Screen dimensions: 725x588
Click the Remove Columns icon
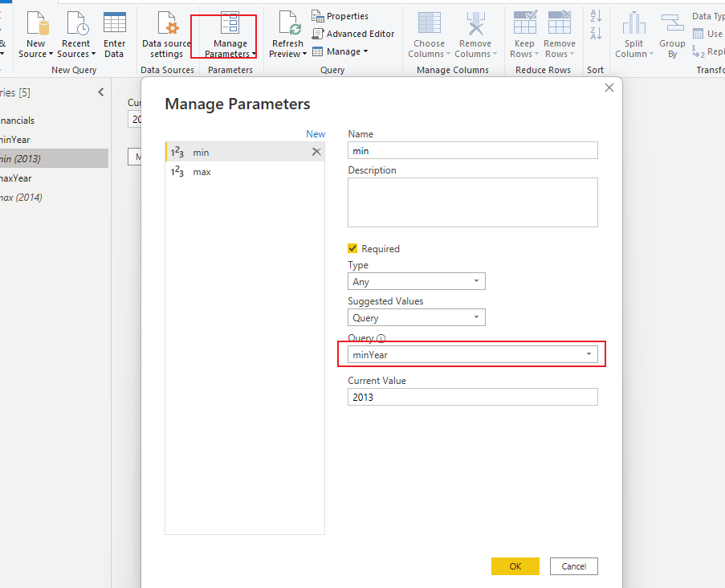[x=475, y=23]
